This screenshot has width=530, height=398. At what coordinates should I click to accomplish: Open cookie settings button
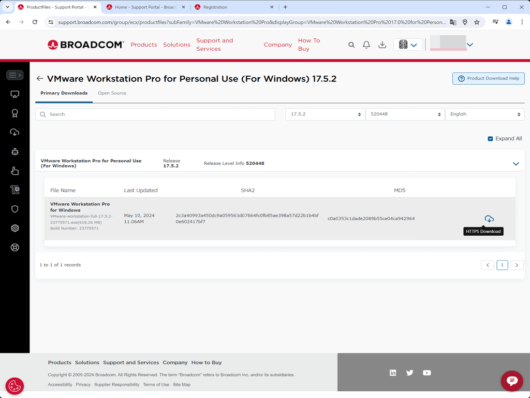coord(15,386)
